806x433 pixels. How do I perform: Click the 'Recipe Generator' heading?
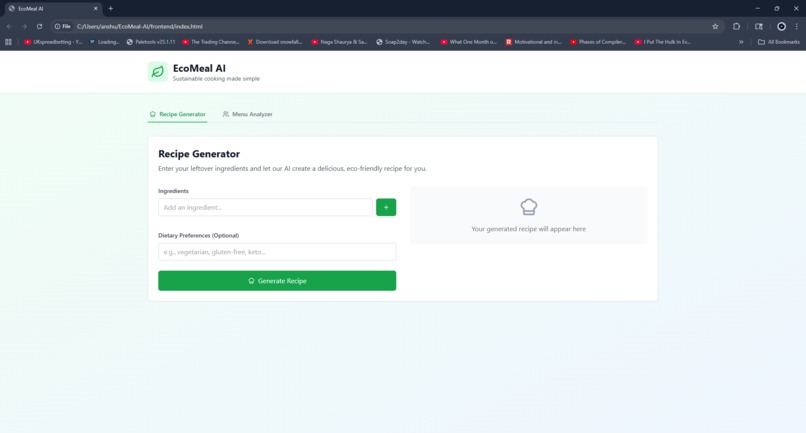(x=199, y=154)
